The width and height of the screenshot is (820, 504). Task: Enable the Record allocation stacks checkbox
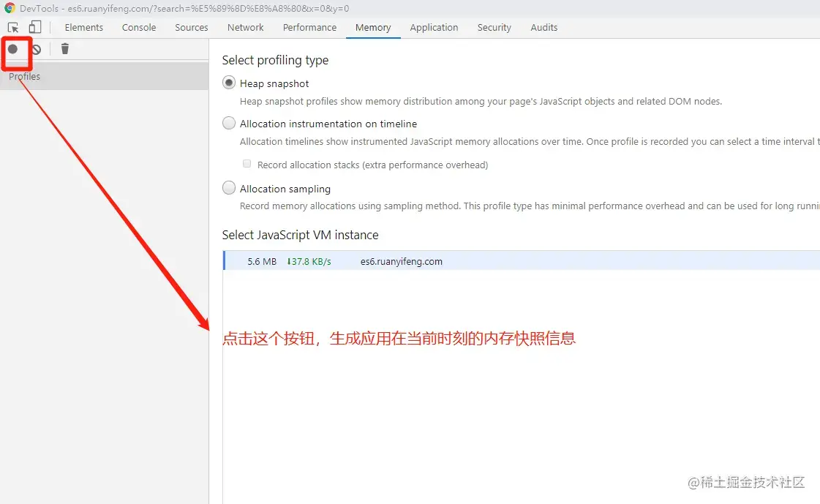pos(247,164)
